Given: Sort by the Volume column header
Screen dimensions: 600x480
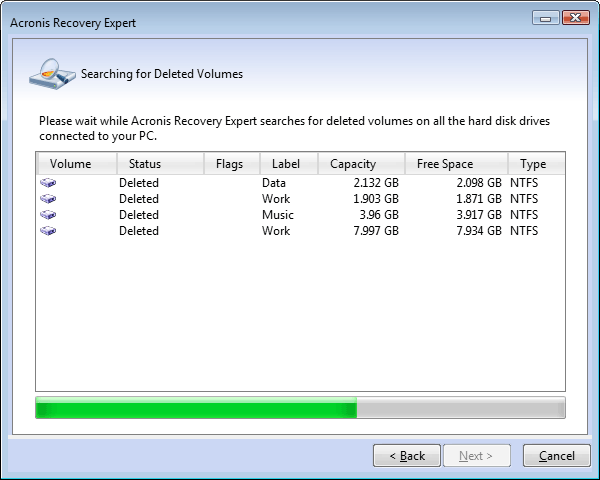Looking at the screenshot, I should 77,164.
